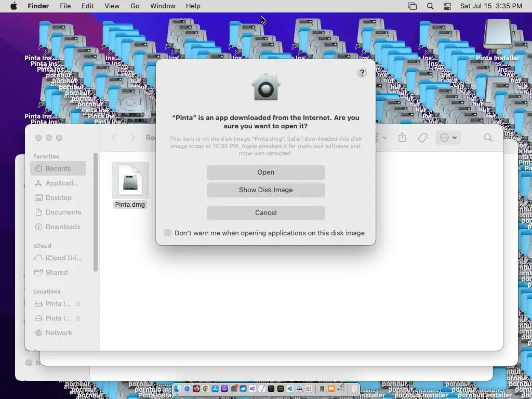532x399 pixels.
Task: Select Desktop in Finder sidebar
Action: (x=58, y=197)
